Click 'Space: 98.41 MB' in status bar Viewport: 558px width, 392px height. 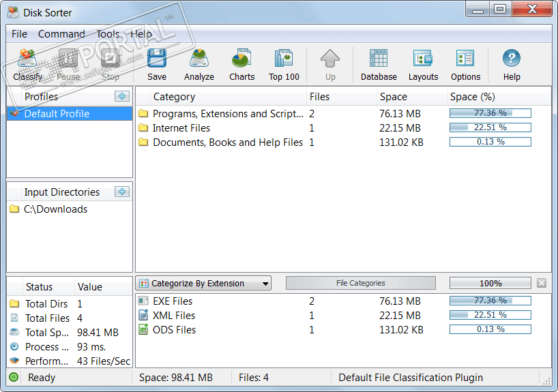pyautogui.click(x=176, y=378)
